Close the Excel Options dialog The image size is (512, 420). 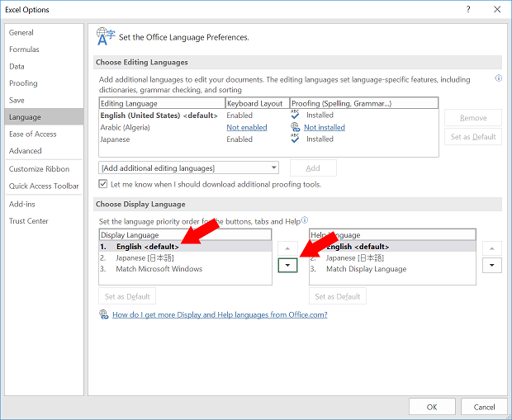[x=497, y=9]
